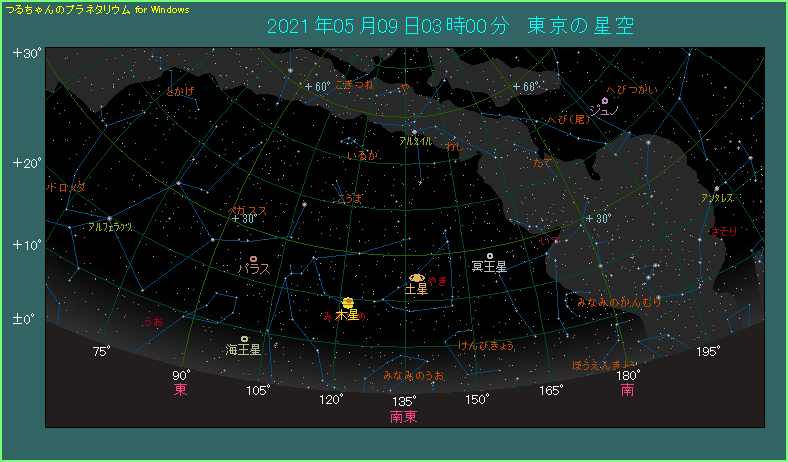Click the +20° altitude scale label
Viewport: 788px width, 462px height.
tap(27, 162)
